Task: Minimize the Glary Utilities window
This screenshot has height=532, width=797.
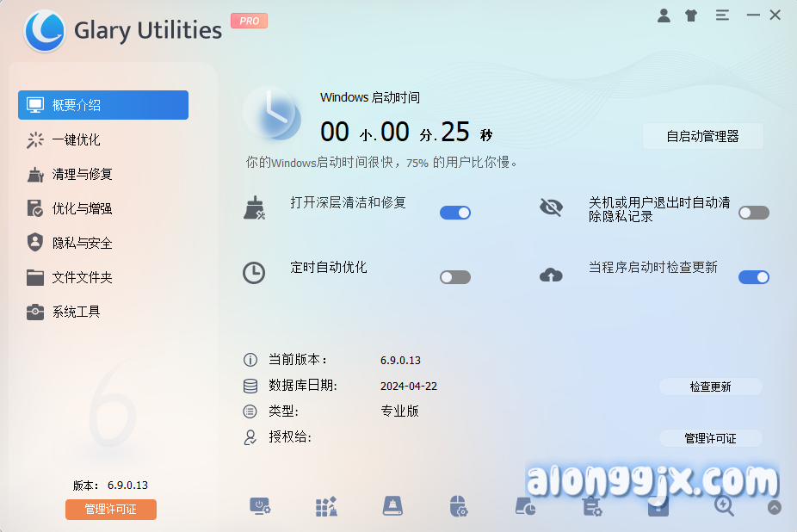Action: coord(753,15)
